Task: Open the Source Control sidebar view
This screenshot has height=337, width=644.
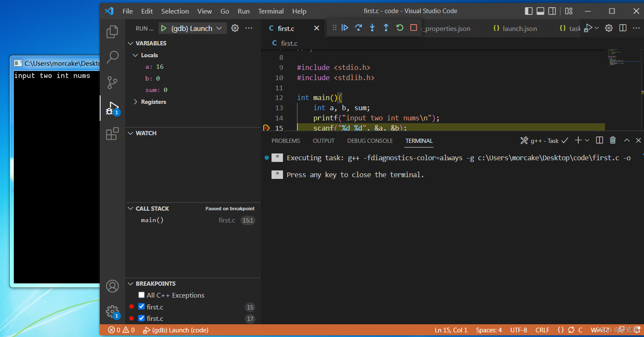Action: coord(112,83)
